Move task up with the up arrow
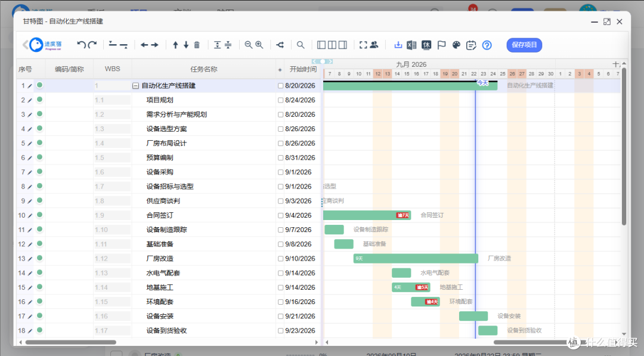The height and width of the screenshot is (356, 644). pos(175,45)
